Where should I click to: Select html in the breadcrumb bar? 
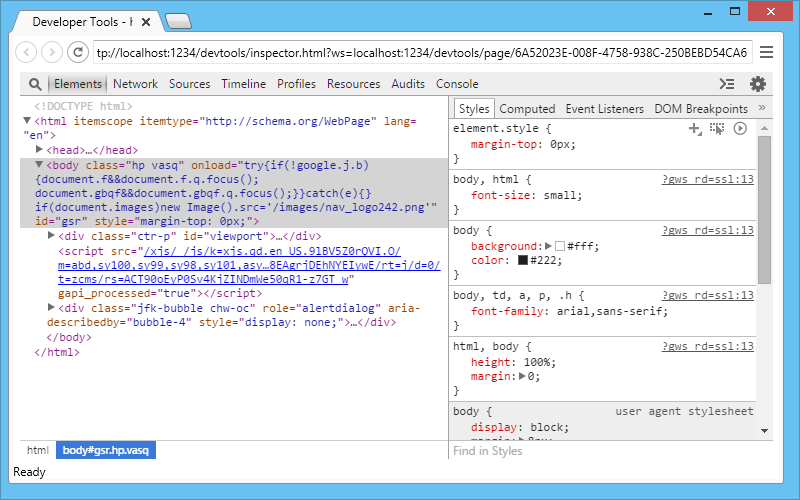point(38,451)
